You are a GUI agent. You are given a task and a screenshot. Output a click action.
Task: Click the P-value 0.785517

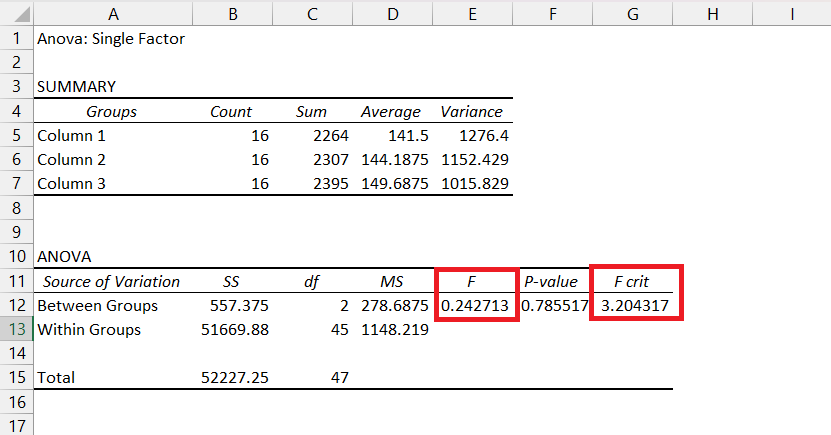pyautogui.click(x=555, y=306)
